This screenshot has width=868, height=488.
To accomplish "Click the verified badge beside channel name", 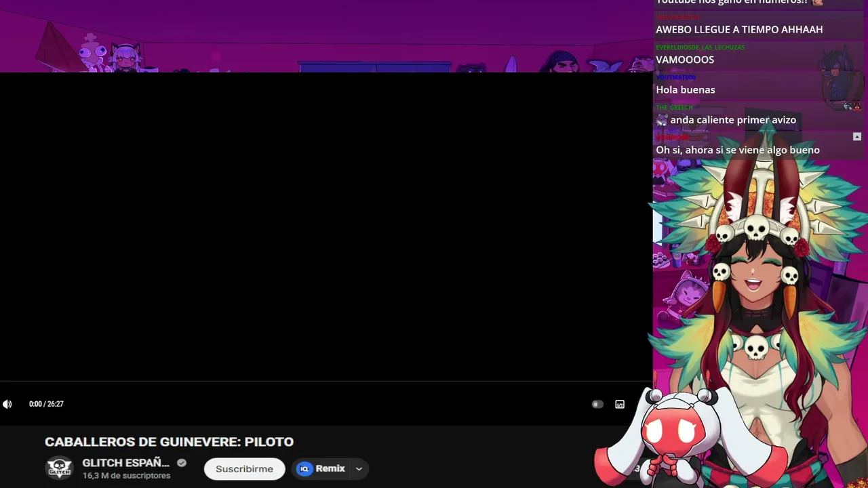I will (182, 463).
